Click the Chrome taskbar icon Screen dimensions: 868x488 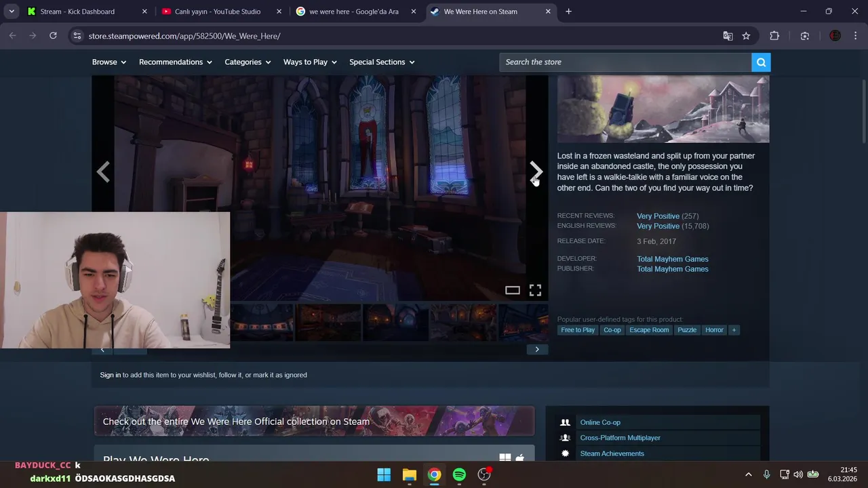point(434,474)
